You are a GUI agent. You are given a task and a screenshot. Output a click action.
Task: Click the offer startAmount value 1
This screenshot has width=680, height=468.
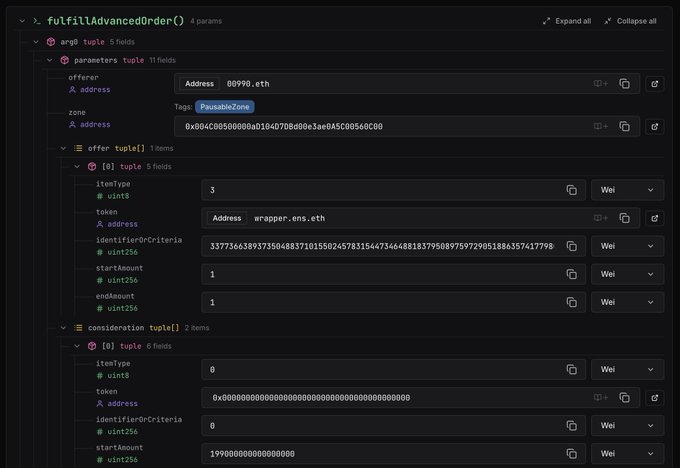click(212, 274)
